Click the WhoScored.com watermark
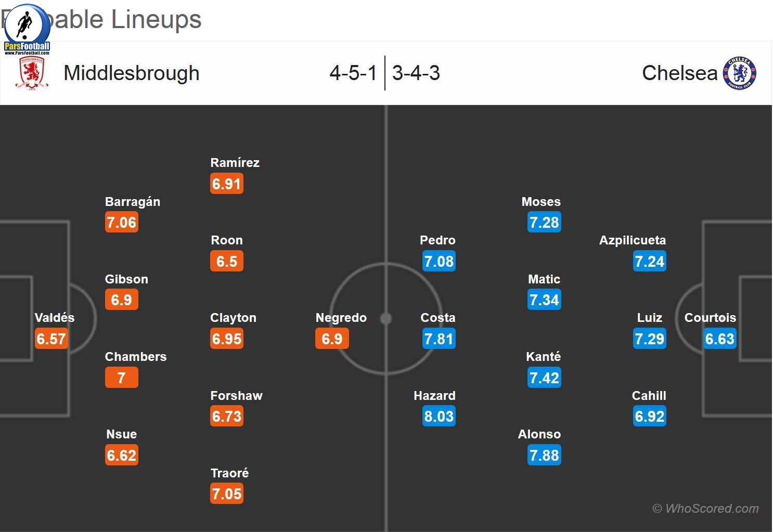773x532 pixels. tap(706, 509)
